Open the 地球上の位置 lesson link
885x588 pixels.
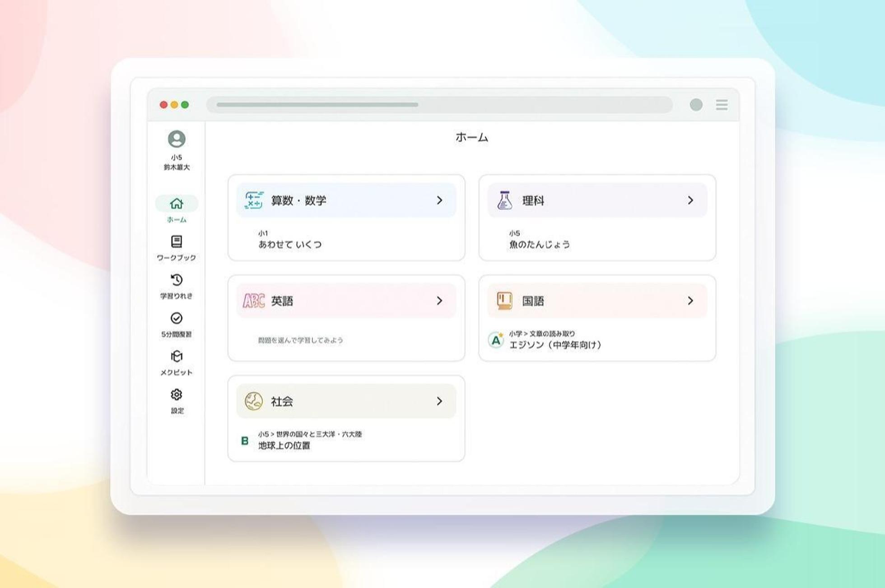(284, 445)
